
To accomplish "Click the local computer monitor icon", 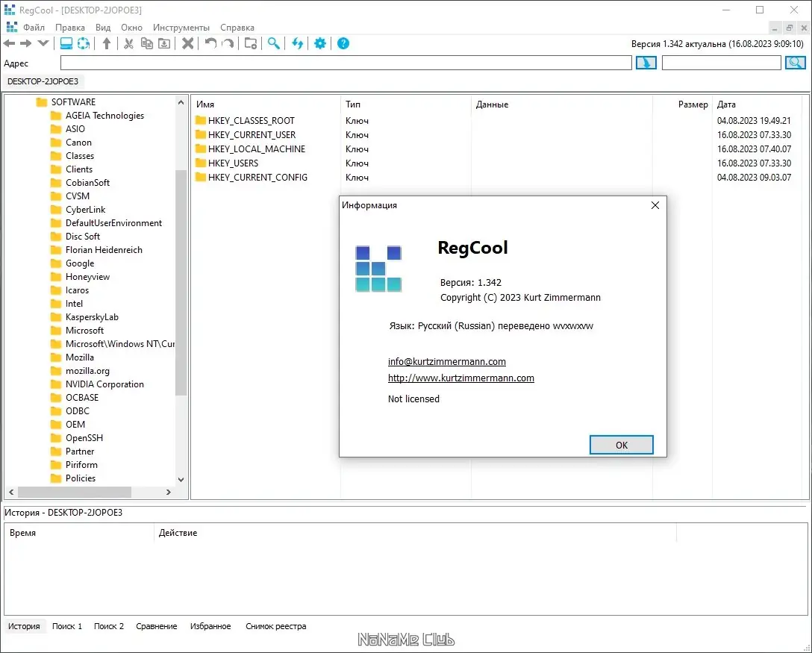I will pyautogui.click(x=66, y=43).
